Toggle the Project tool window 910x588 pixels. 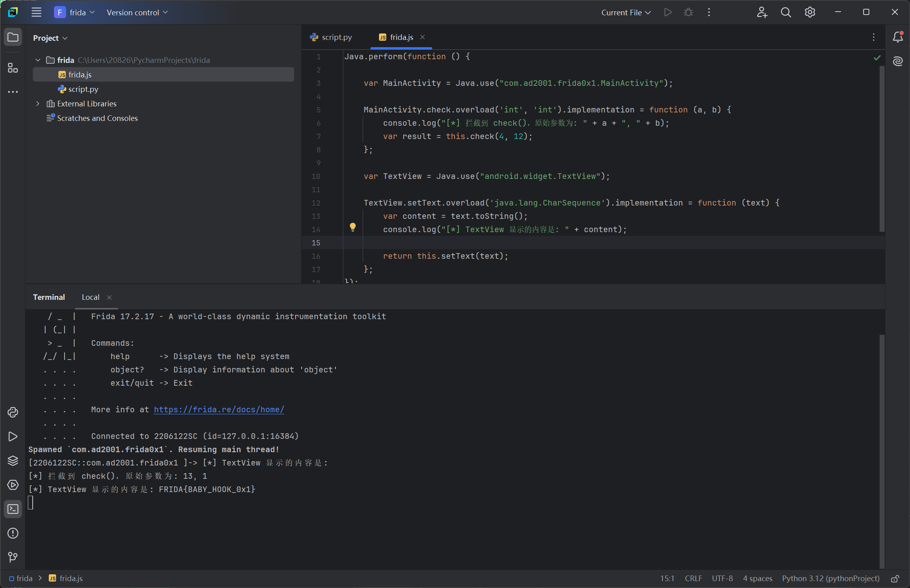(13, 37)
